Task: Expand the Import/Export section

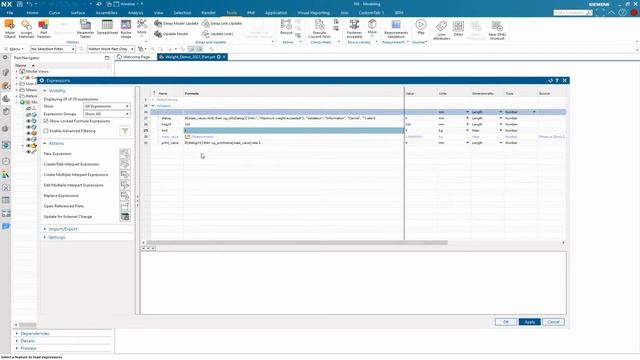Action: [x=62, y=229]
